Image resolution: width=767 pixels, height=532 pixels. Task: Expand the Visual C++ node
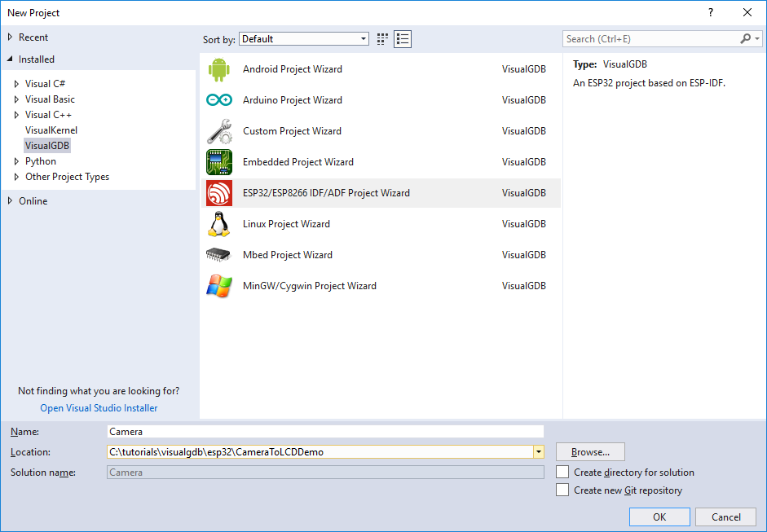click(16, 115)
